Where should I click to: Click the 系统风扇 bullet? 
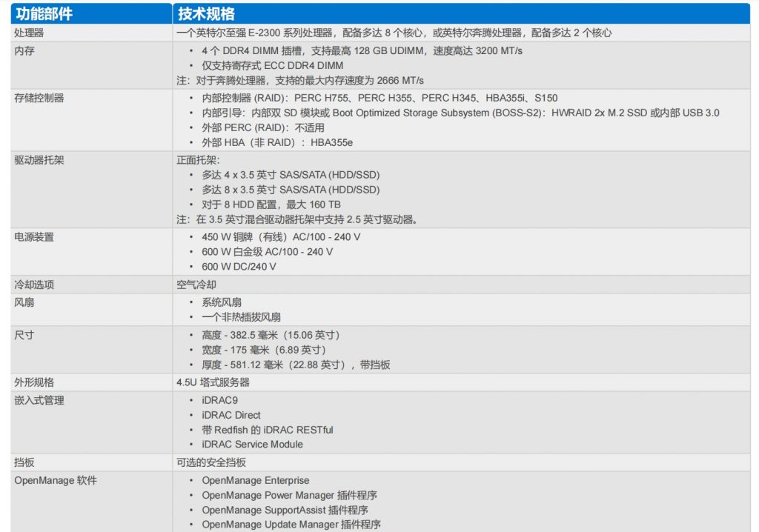(x=222, y=302)
